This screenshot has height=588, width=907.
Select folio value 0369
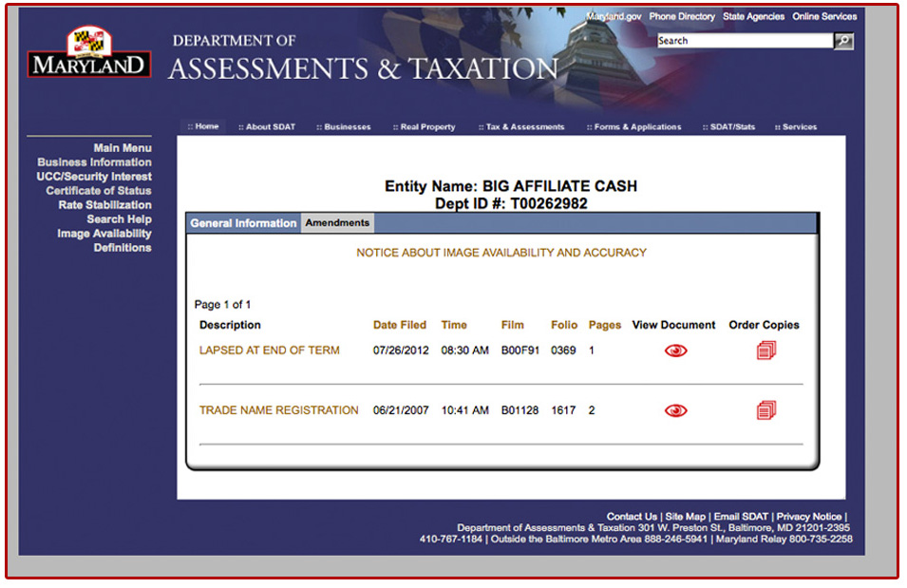(x=563, y=351)
